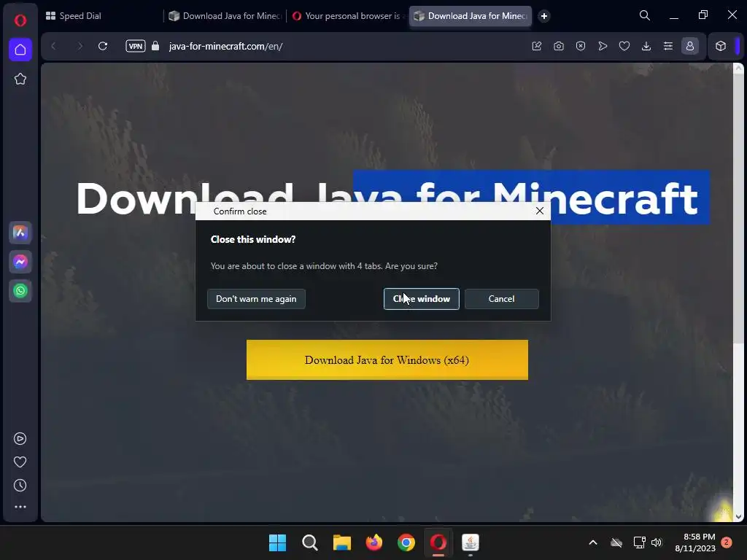This screenshot has height=560, width=747.
Task: Open notification badge in tray
Action: pos(727,542)
